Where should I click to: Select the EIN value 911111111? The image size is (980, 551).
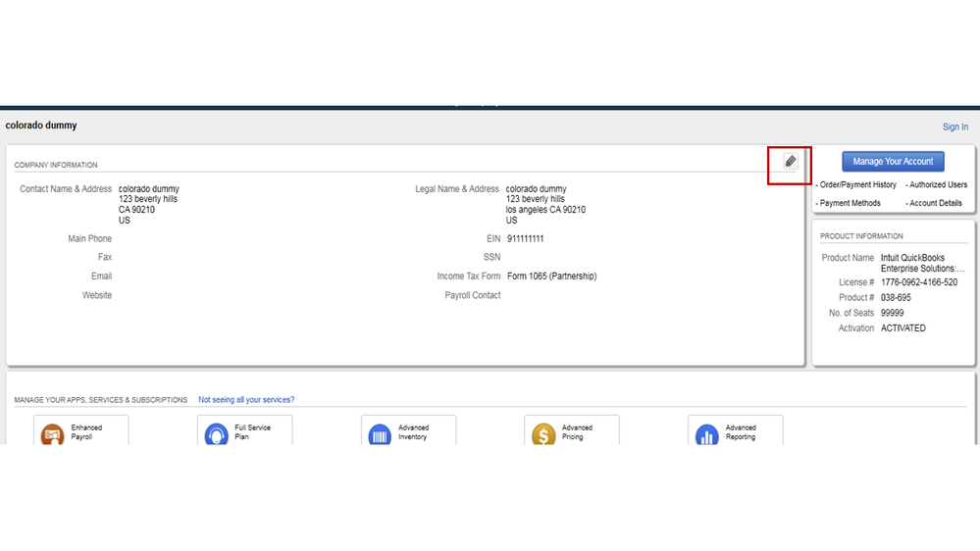coord(525,238)
